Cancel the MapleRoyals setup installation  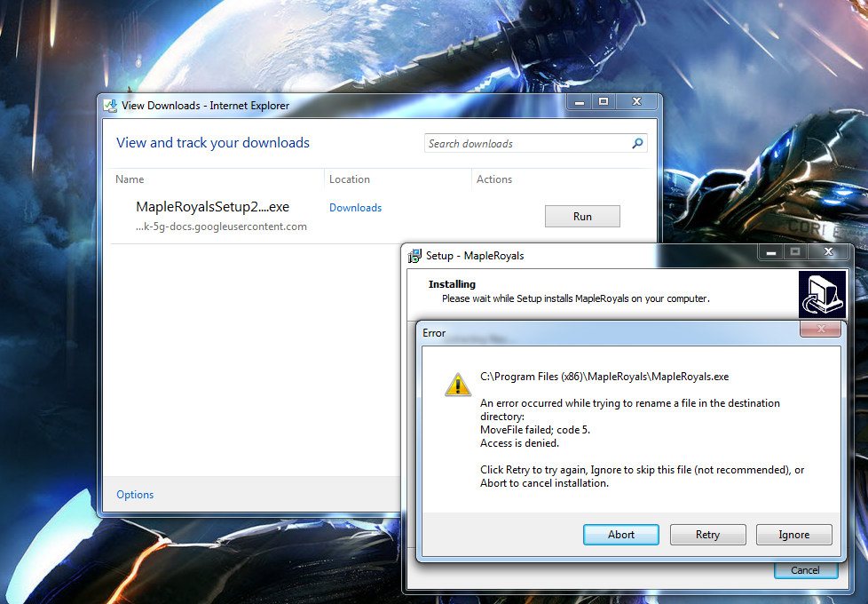[805, 570]
